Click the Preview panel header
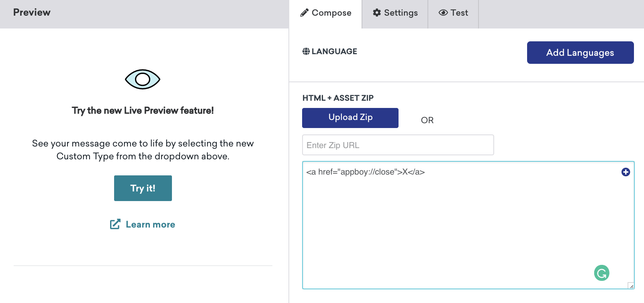Image resolution: width=644 pixels, height=303 pixels. (x=32, y=12)
